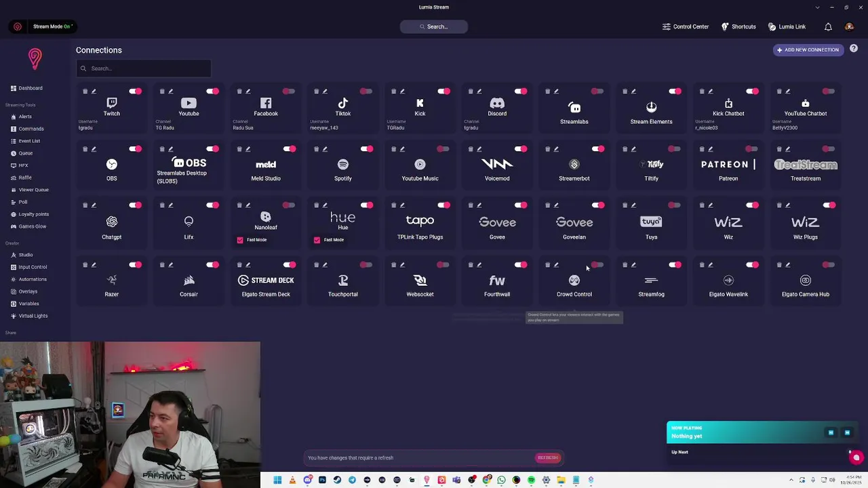
Task: Skip to next track in Now Playing
Action: tap(847, 432)
